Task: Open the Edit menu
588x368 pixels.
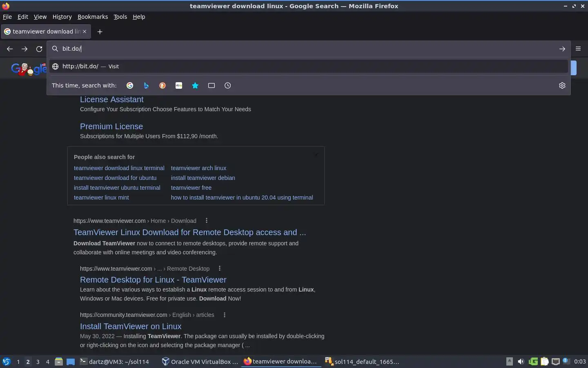Action: (23, 17)
